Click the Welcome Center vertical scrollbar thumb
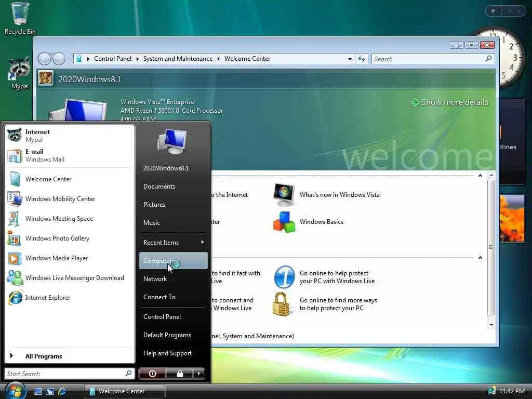Screen dimensions: 532x399 pos(491,247)
